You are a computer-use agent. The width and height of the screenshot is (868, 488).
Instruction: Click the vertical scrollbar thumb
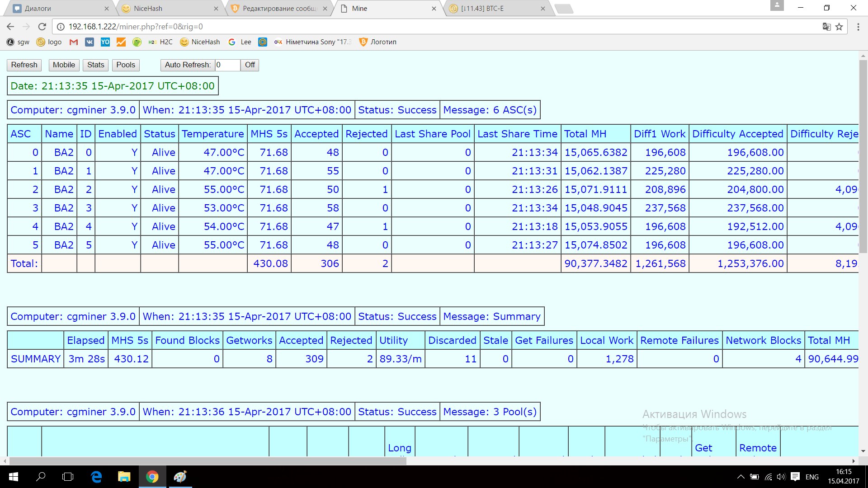click(x=863, y=156)
